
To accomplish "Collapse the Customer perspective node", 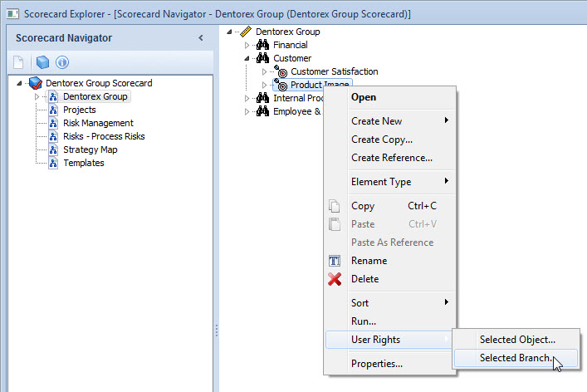I will coord(247,58).
